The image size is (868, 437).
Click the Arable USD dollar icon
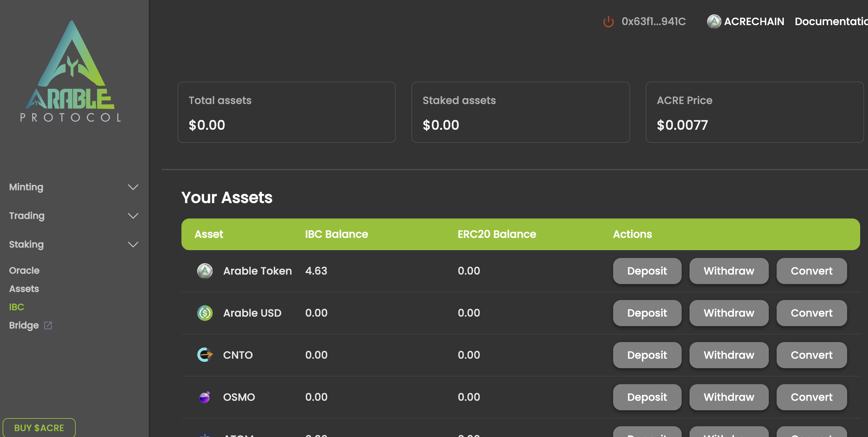pyautogui.click(x=205, y=313)
